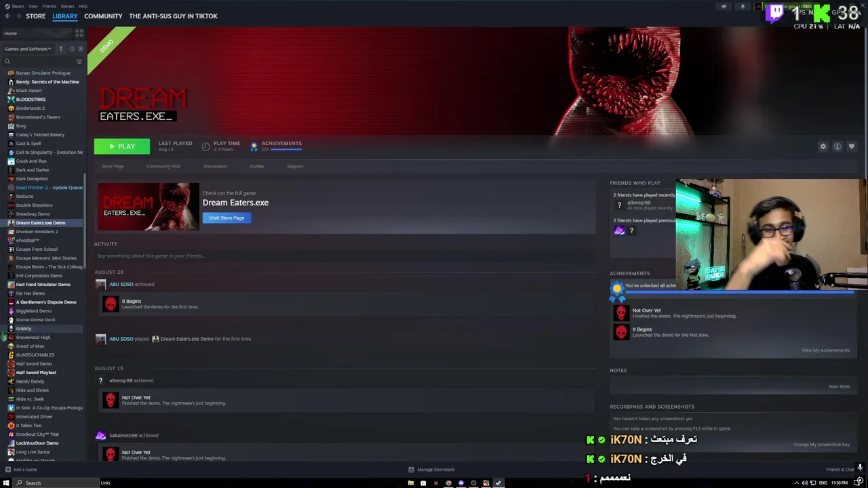Click the Dream Eaters.exe full game thumbnail

(148, 206)
